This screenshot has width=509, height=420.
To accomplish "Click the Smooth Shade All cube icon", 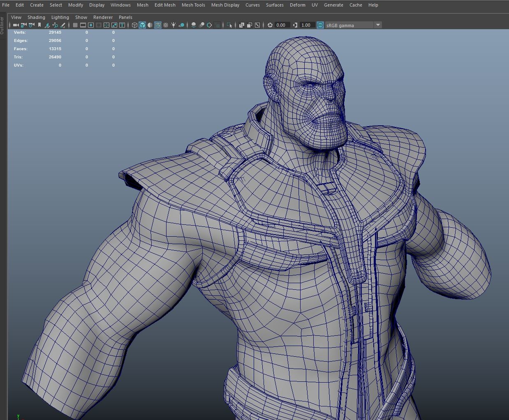I will point(142,25).
